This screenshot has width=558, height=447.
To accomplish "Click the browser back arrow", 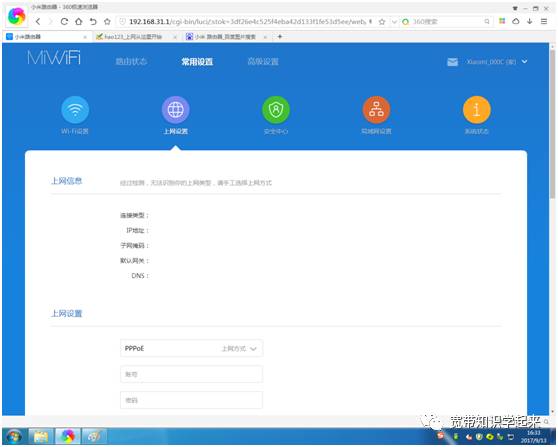I will pyautogui.click(x=38, y=22).
